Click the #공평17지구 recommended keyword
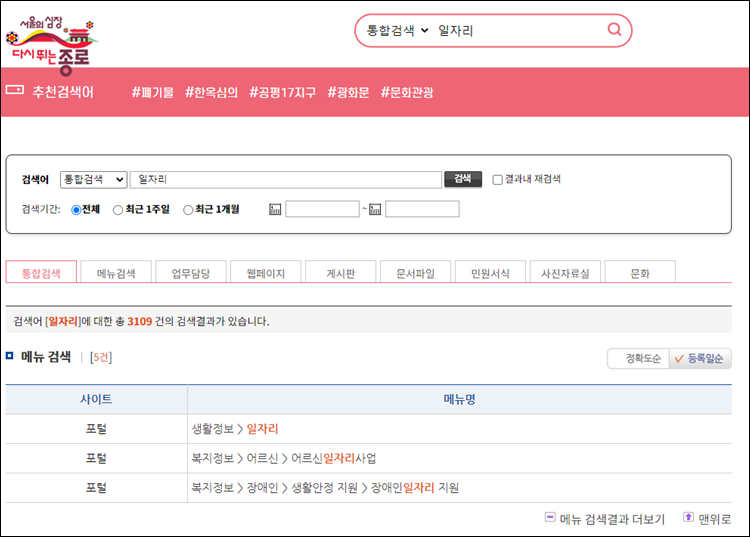This screenshot has height=537, width=750. 283,92
